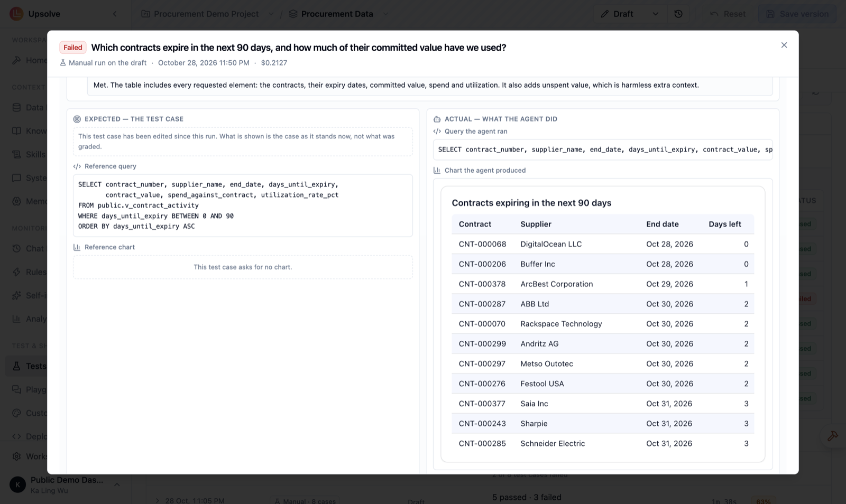The height and width of the screenshot is (504, 846).
Task: Open the Chat history icon in sidebar
Action: tap(16, 248)
